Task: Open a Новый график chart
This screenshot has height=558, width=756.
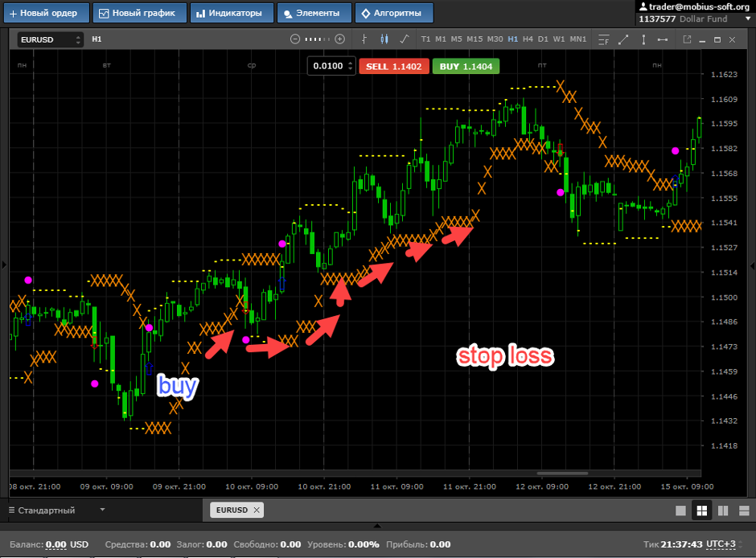Action: [x=140, y=13]
